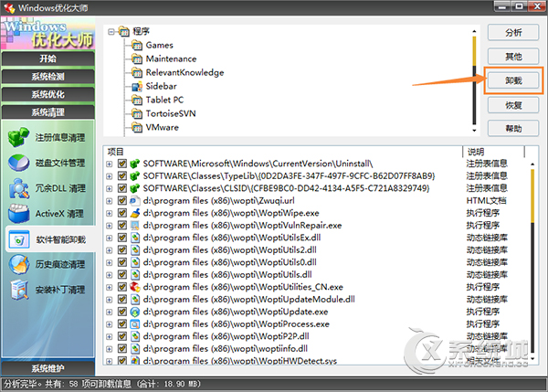Open the 注册信息清理 registry cleaner icon
This screenshot has width=548, height=392.
pos(18,137)
